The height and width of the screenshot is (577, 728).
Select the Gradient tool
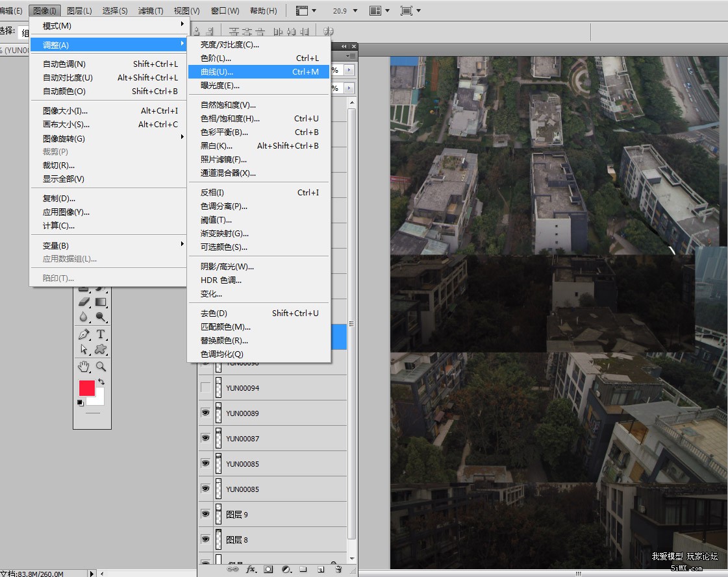point(101,302)
